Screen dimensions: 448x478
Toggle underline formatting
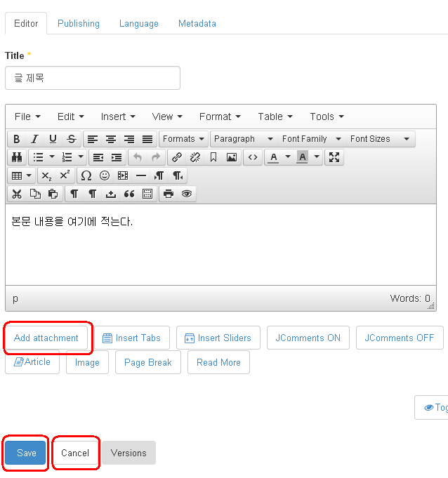click(53, 139)
